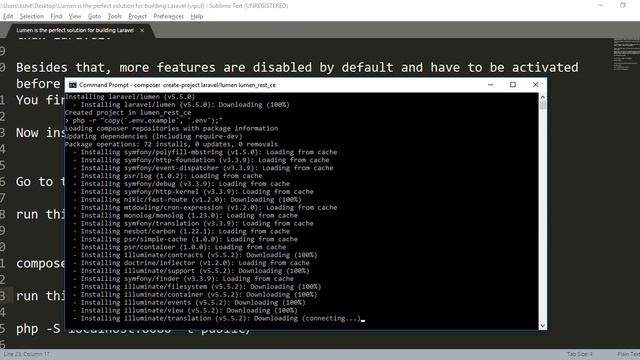
Task: Minimize the Command Prompt window
Action: (491, 84)
